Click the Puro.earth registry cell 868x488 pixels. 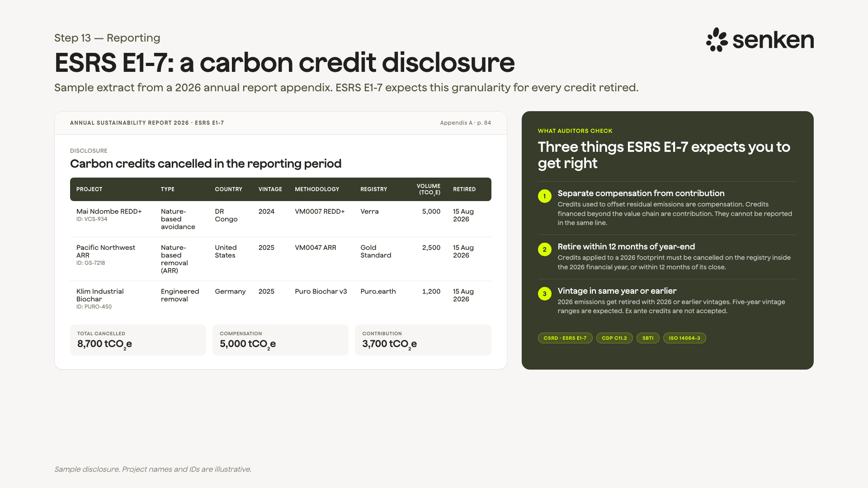pyautogui.click(x=378, y=291)
